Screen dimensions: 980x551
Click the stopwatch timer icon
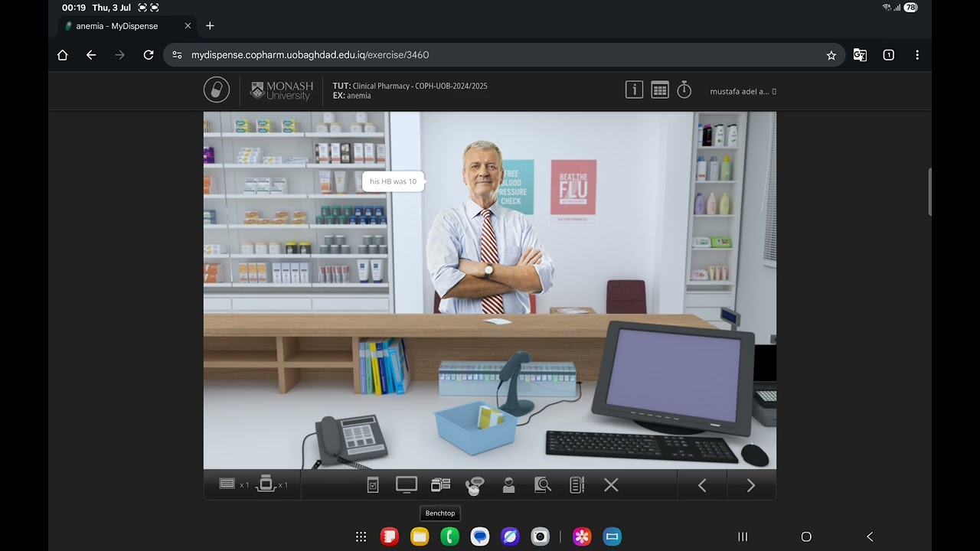[x=684, y=90]
